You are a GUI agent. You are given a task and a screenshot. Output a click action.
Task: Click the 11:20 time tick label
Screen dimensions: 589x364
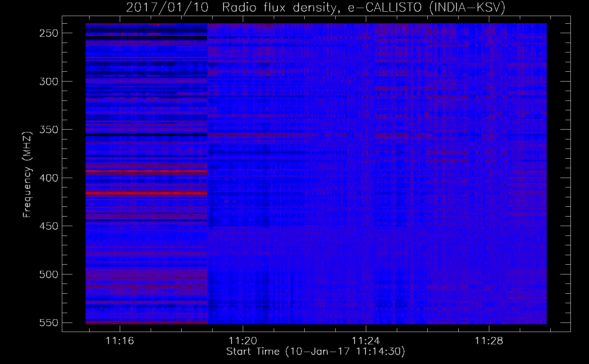click(243, 341)
